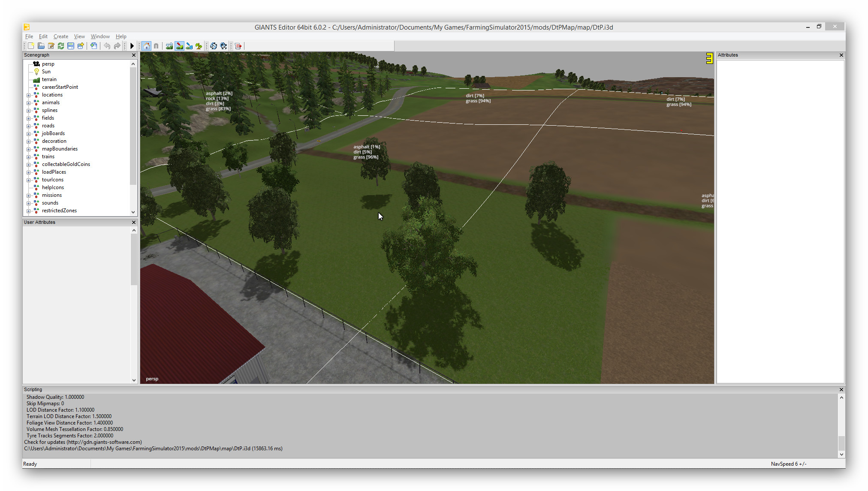Image resolution: width=868 pixels, height=491 pixels.
Task: Close the User Attributes panel
Action: click(x=133, y=222)
